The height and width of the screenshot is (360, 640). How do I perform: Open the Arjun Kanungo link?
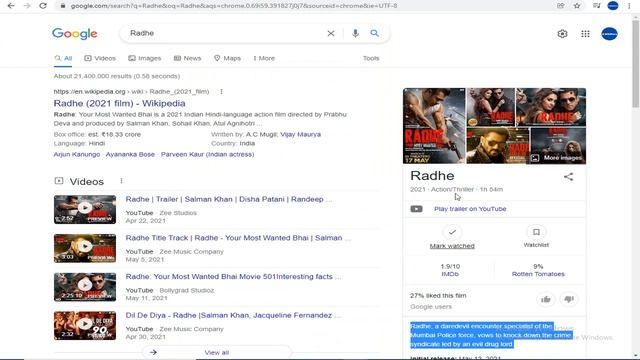point(77,154)
